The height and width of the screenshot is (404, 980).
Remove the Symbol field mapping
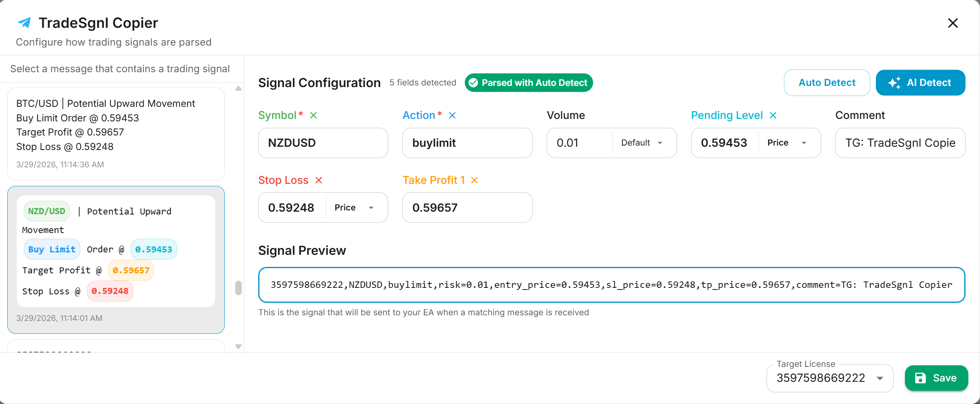pyautogui.click(x=313, y=115)
